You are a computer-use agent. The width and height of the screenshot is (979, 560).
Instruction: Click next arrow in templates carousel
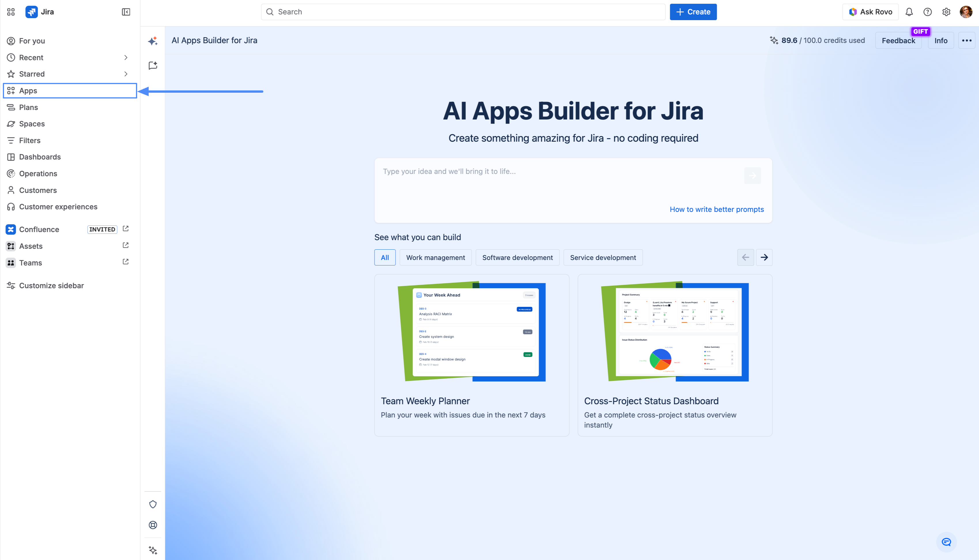(x=764, y=257)
